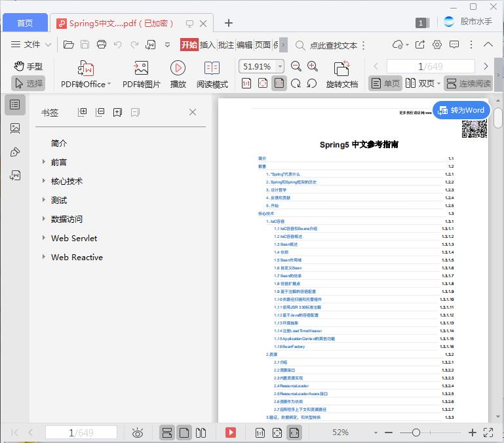504x443 pixels.
Task: Toggle continuous reading mode
Action: (469, 84)
